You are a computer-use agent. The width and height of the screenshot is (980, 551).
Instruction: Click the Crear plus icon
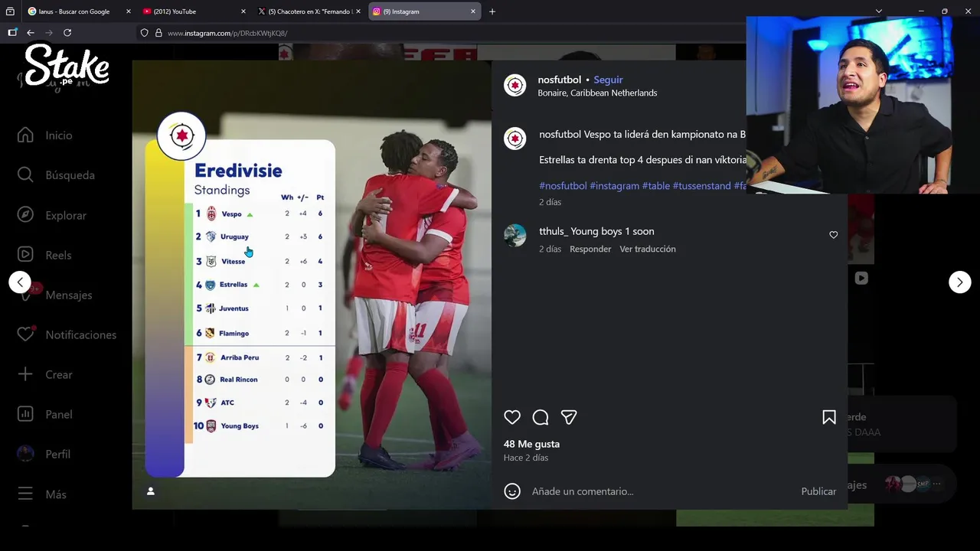point(25,374)
